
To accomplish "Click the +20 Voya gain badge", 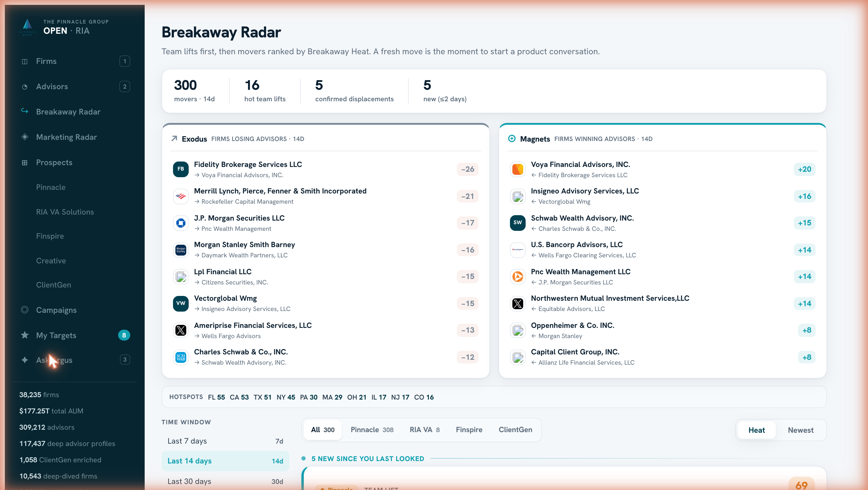I will click(804, 169).
